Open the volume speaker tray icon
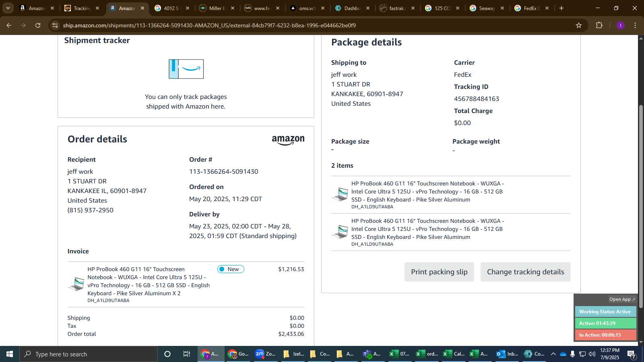This screenshot has width=644, height=362. [x=592, y=354]
